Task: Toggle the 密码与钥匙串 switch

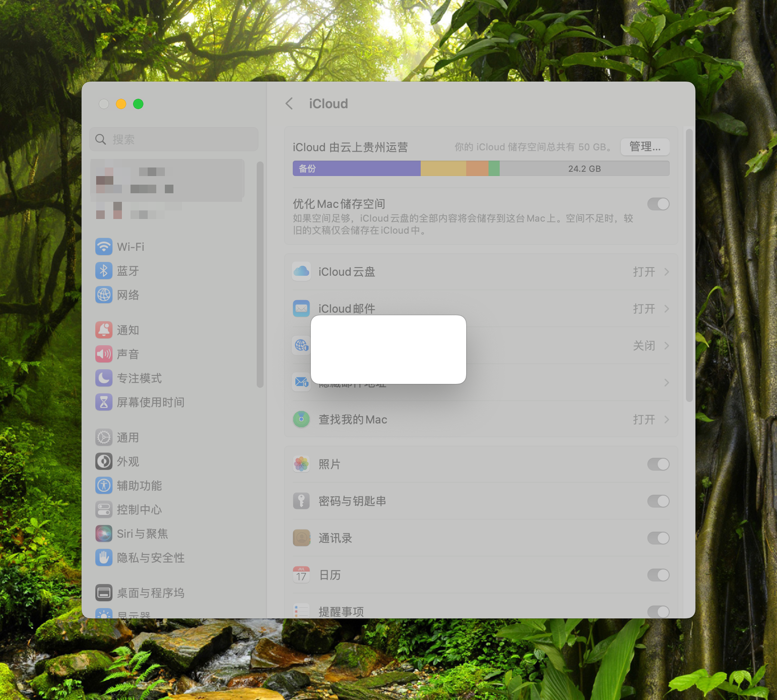Action: coord(658,501)
